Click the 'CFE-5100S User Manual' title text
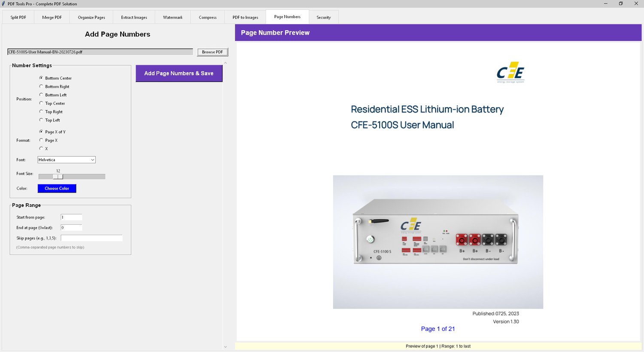The height and width of the screenshot is (352, 644). point(402,125)
